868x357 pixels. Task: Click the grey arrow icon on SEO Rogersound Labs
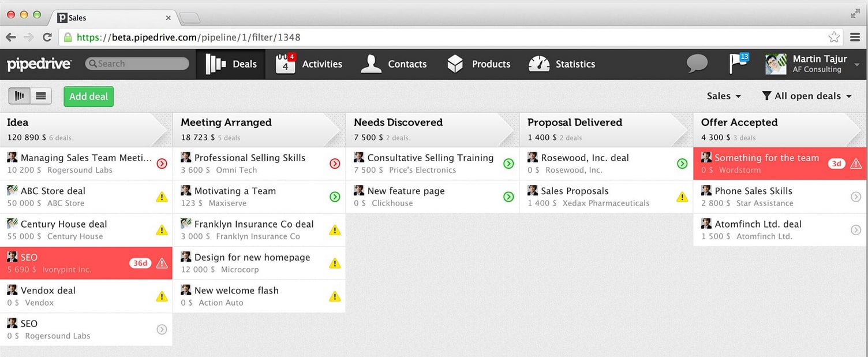pos(162,329)
